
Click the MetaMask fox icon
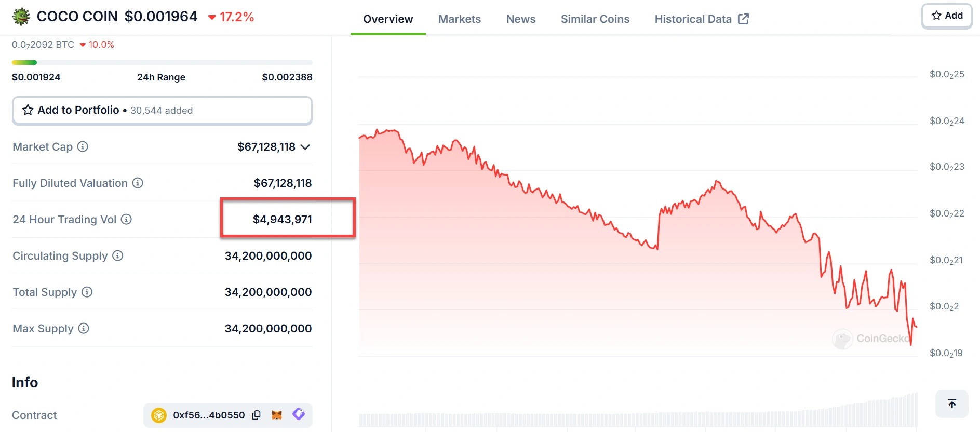click(x=277, y=415)
